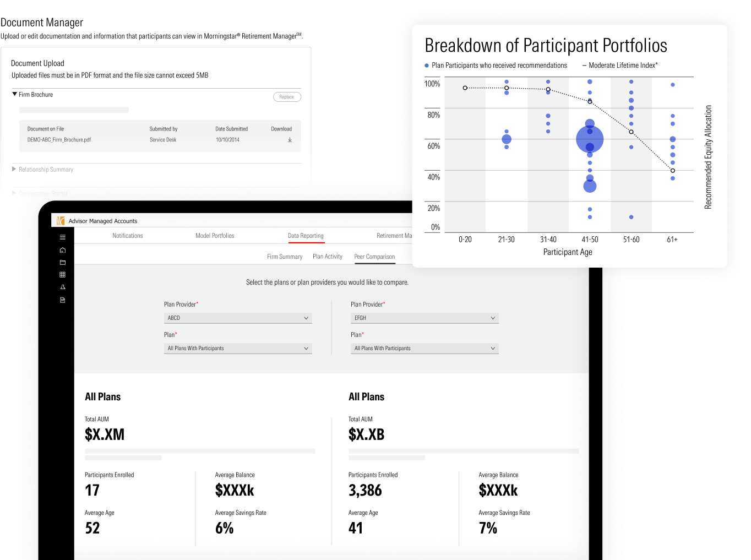
Task: Collapse the Firm Brochure section
Action: (15, 94)
